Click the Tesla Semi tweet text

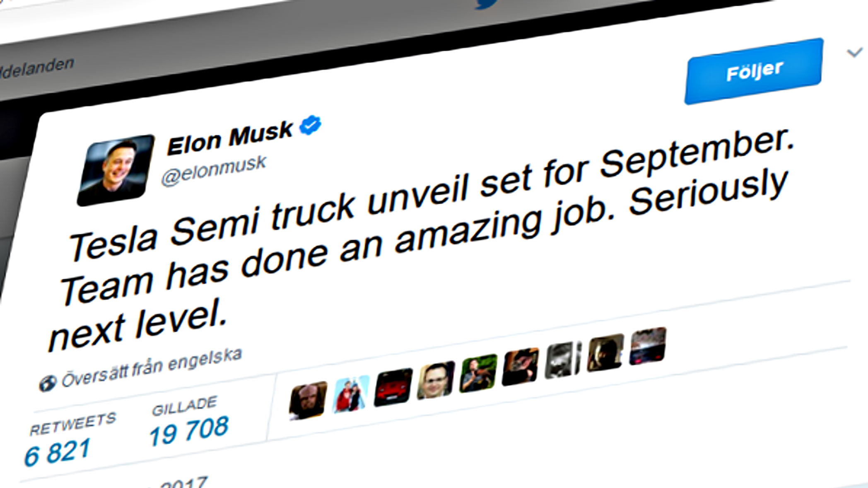tap(414, 232)
